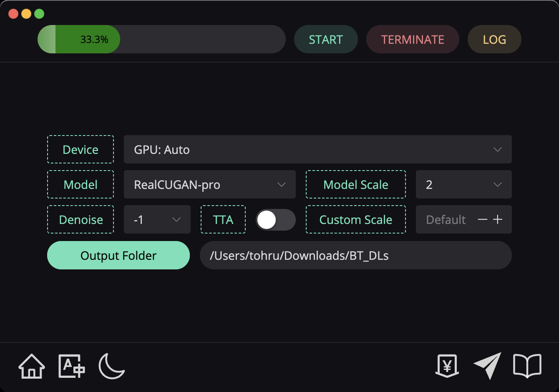Open the donate yen icon

(447, 366)
